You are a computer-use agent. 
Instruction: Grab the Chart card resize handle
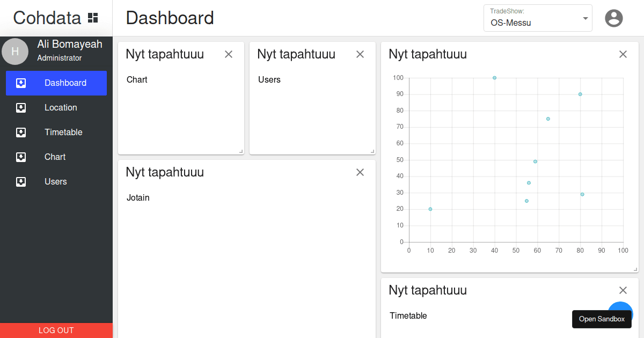point(241,151)
